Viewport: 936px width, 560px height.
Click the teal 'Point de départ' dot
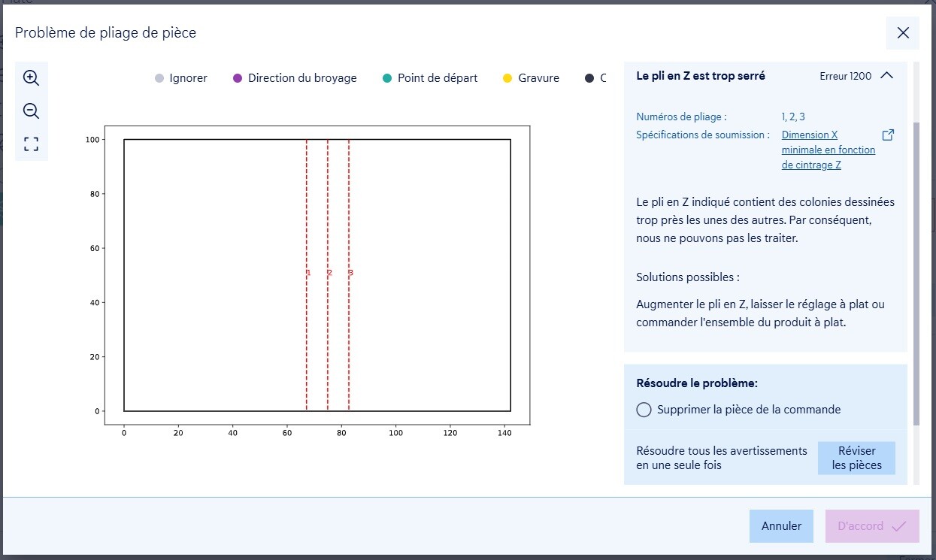[387, 78]
